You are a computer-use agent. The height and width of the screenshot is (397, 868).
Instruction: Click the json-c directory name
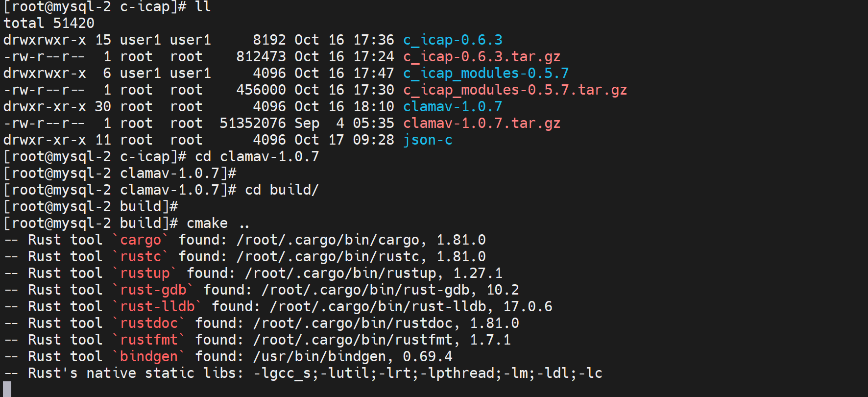click(x=428, y=140)
